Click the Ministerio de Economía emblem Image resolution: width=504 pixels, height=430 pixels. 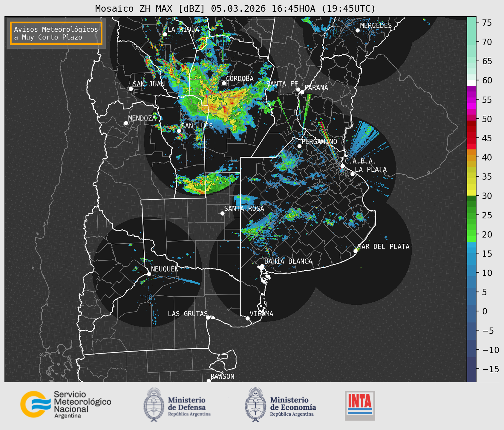tap(255, 405)
